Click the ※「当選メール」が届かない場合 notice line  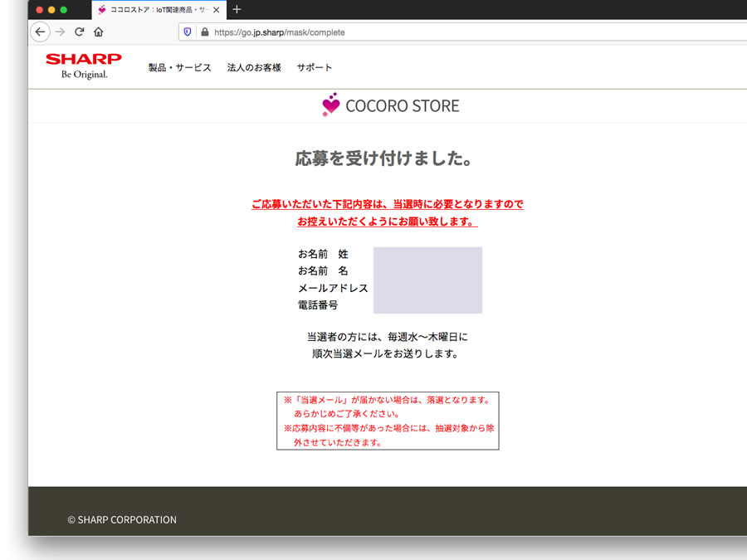pos(388,400)
